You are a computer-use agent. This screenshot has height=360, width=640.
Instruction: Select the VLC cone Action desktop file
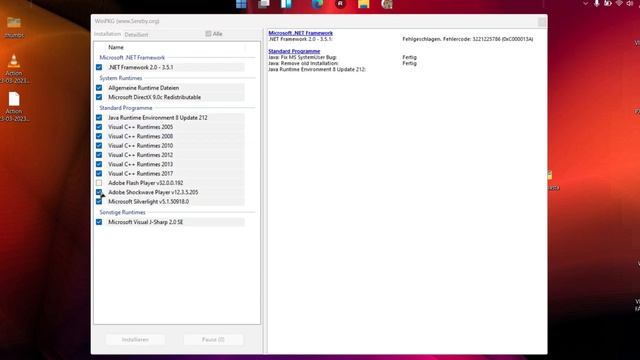coord(14,69)
